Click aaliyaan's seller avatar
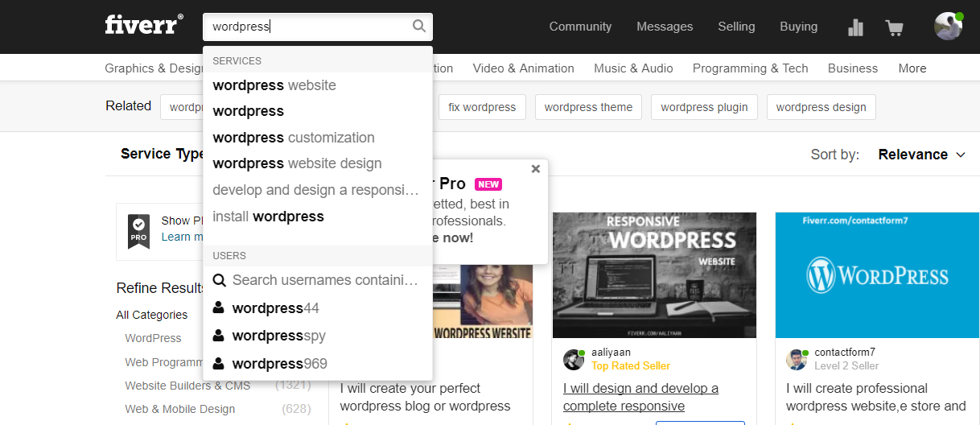980x425 pixels. [x=574, y=359]
